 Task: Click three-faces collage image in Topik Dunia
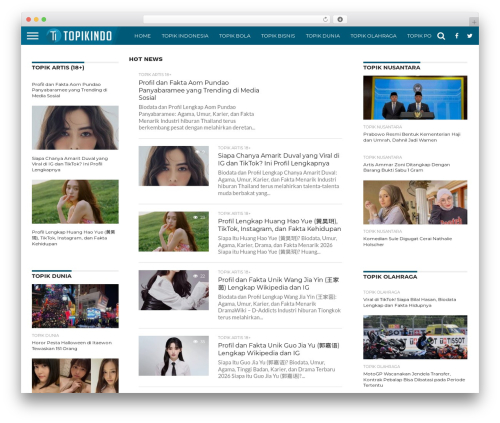[75, 376]
